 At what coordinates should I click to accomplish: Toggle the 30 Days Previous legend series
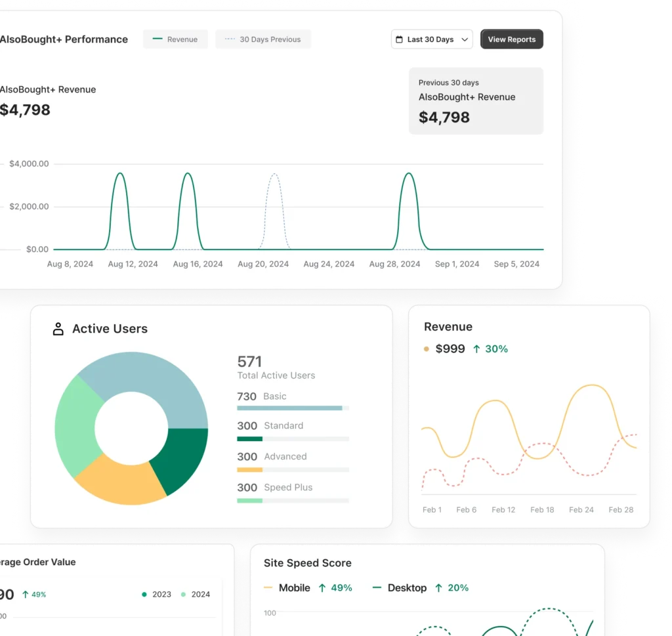262,39
